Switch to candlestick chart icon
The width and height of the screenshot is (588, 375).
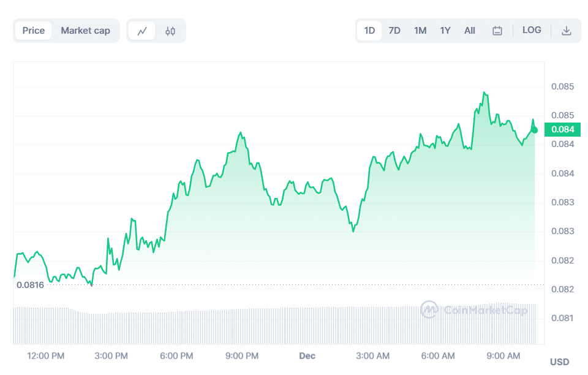[170, 31]
